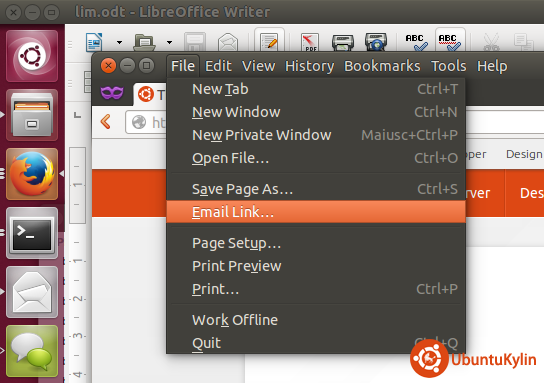Open Firefox Edit menu
544x383 pixels.
218,66
